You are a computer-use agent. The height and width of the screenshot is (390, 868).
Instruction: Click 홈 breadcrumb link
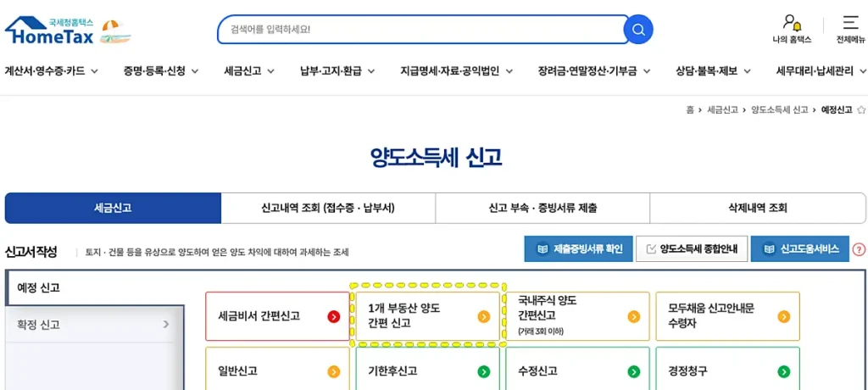690,110
